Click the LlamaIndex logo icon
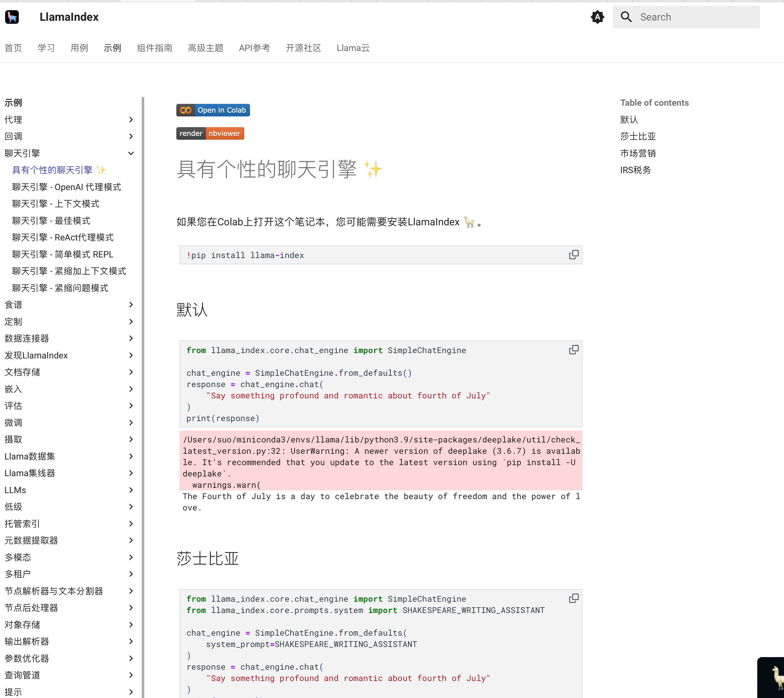784x698 pixels. point(12,17)
